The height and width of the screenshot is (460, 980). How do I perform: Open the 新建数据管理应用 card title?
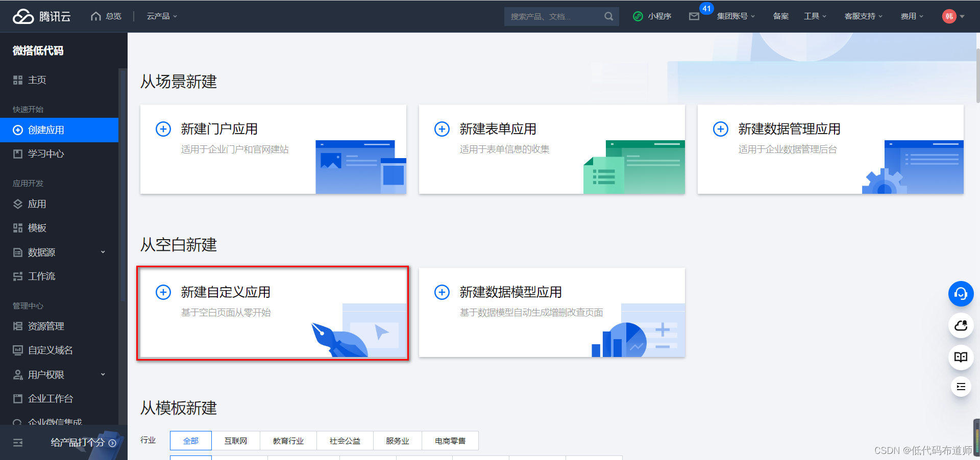click(x=789, y=129)
